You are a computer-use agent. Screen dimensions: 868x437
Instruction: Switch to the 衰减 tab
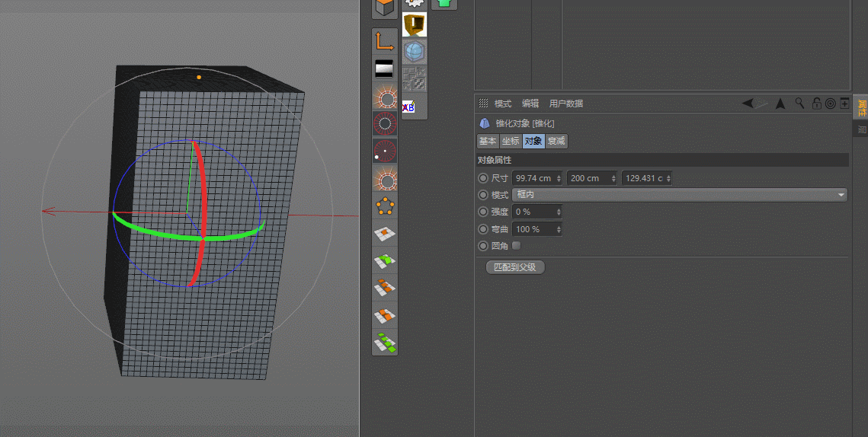pyautogui.click(x=556, y=141)
